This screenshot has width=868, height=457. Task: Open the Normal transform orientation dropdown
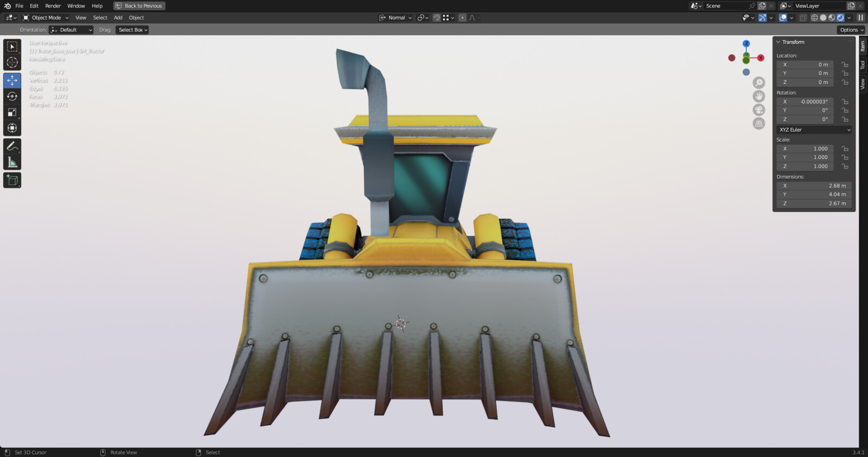(x=395, y=18)
